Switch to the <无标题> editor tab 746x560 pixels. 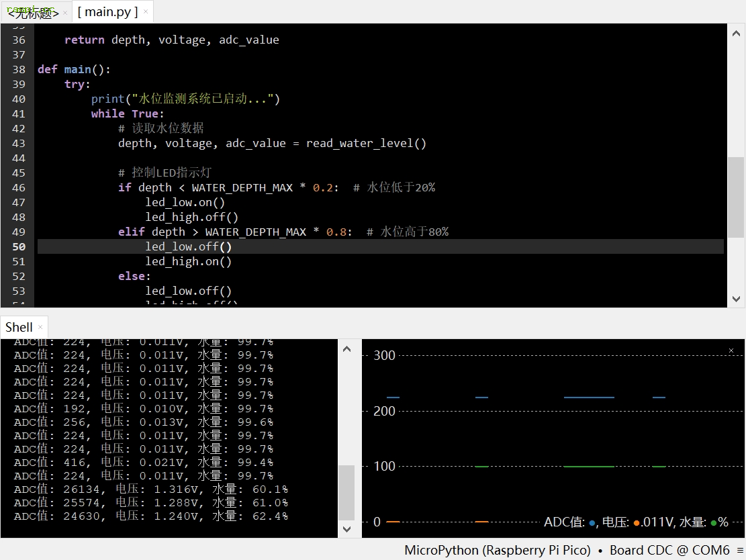click(x=32, y=13)
